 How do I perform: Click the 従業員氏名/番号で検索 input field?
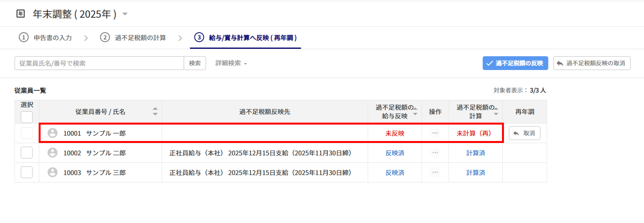coord(99,63)
